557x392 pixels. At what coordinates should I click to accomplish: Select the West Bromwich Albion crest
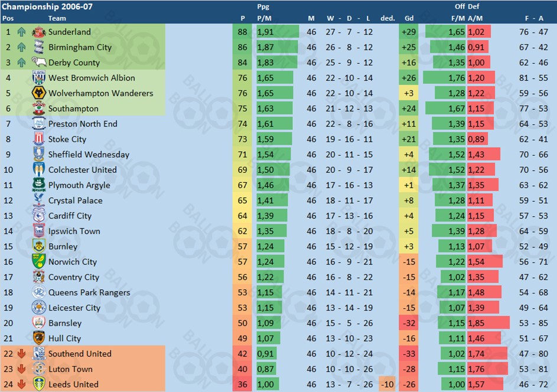point(39,78)
